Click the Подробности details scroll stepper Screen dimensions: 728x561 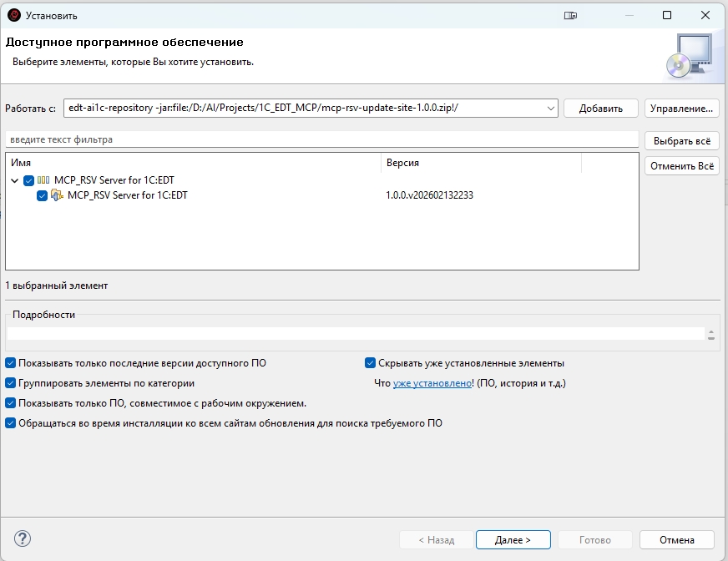coord(711,334)
